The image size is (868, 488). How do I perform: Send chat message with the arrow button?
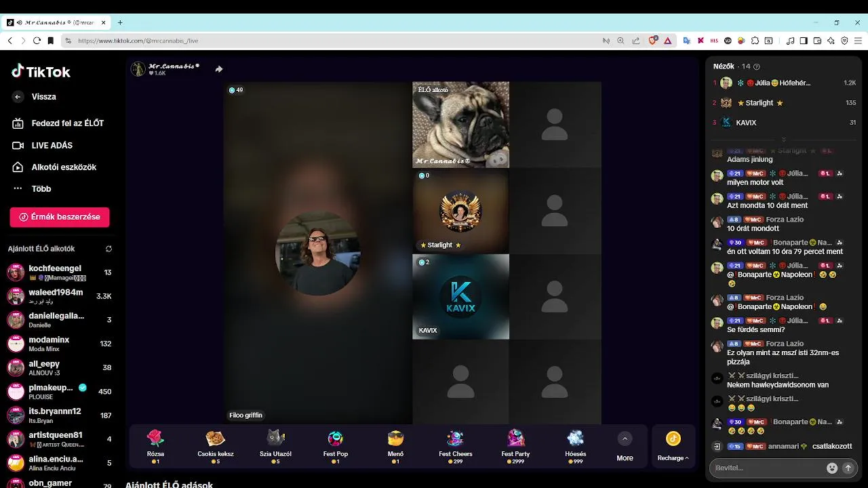848,468
